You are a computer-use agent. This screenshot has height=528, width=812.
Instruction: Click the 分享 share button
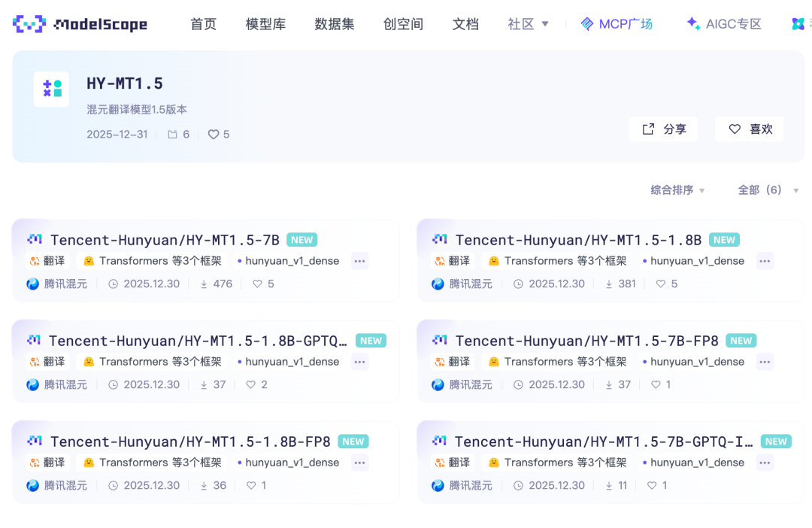click(x=663, y=129)
